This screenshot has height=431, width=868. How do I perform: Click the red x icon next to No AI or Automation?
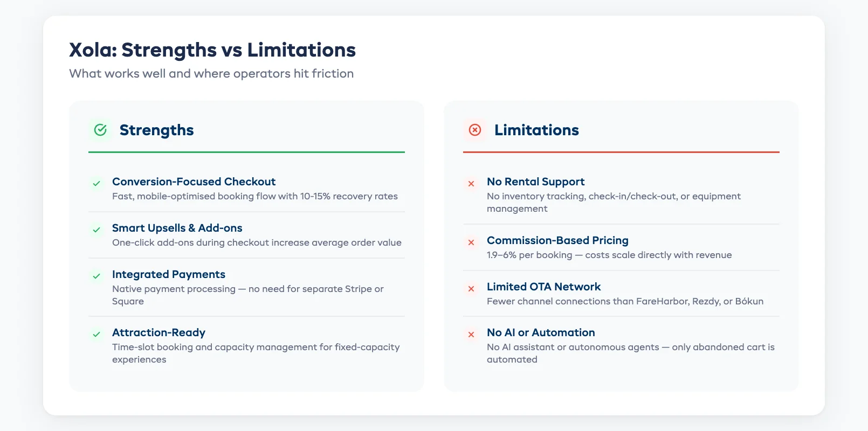[471, 335]
